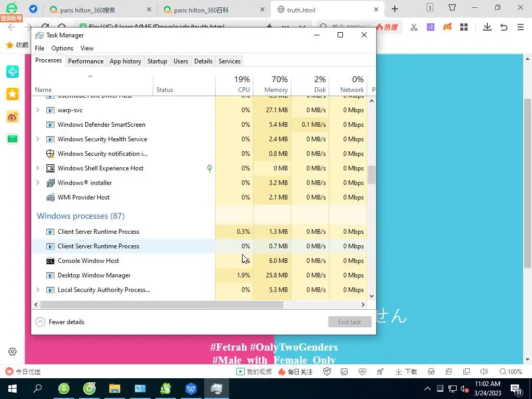The image size is (532, 399).
Task: Open the Task Manager View menu
Action: pyautogui.click(x=87, y=48)
